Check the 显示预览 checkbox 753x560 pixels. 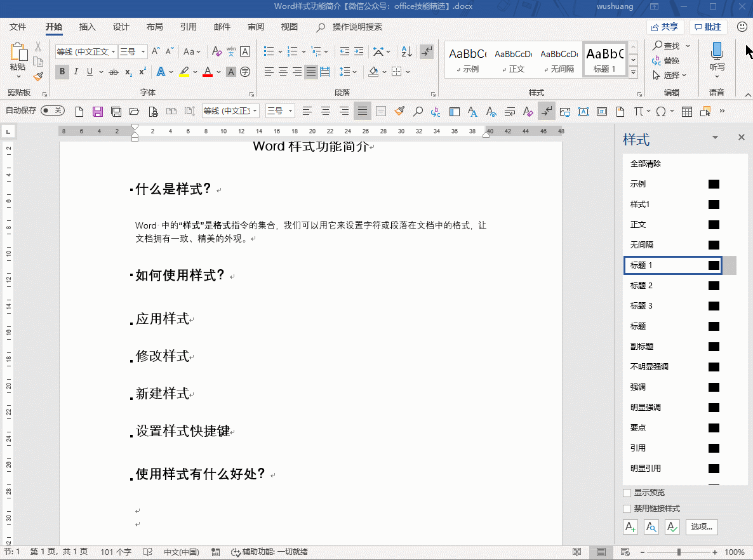pyautogui.click(x=627, y=493)
